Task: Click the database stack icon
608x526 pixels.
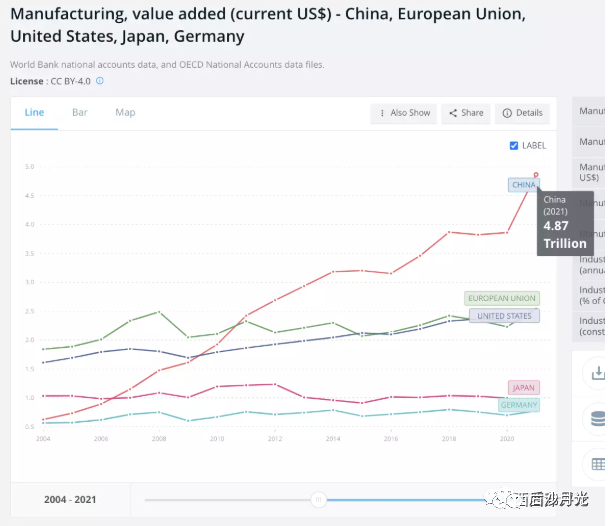Action: pyautogui.click(x=598, y=418)
